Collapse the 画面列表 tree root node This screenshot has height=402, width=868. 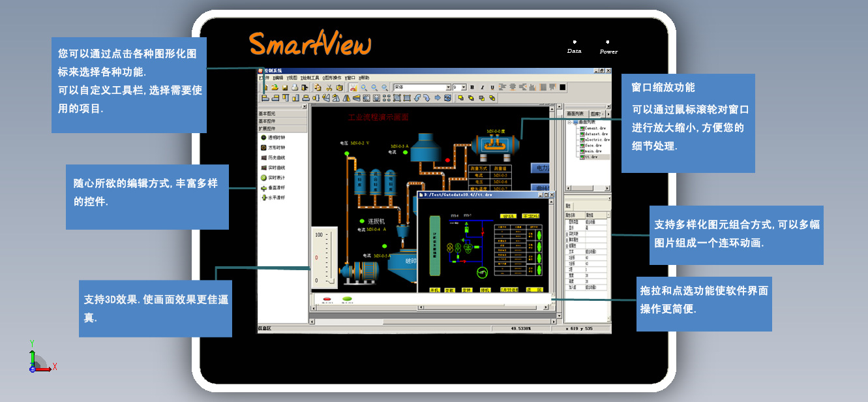coord(569,122)
